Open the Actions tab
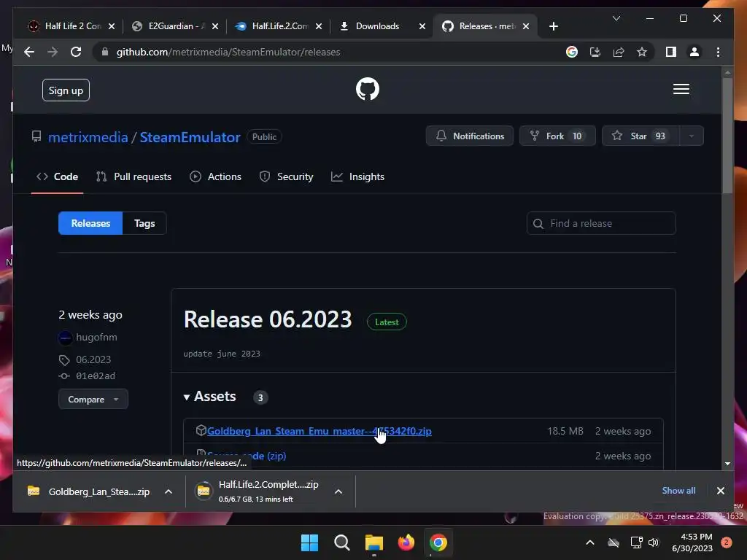Image resolution: width=747 pixels, height=560 pixels. (216, 176)
